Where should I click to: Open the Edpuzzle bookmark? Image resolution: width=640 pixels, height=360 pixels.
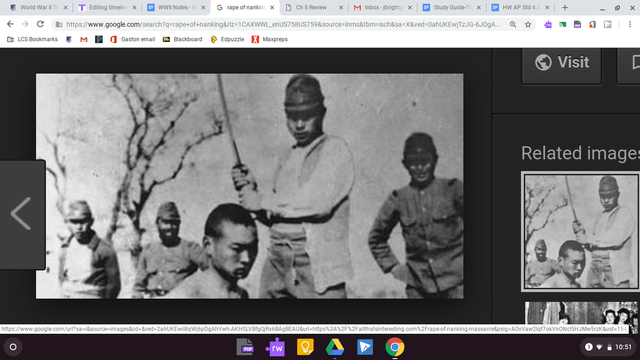[x=227, y=39]
